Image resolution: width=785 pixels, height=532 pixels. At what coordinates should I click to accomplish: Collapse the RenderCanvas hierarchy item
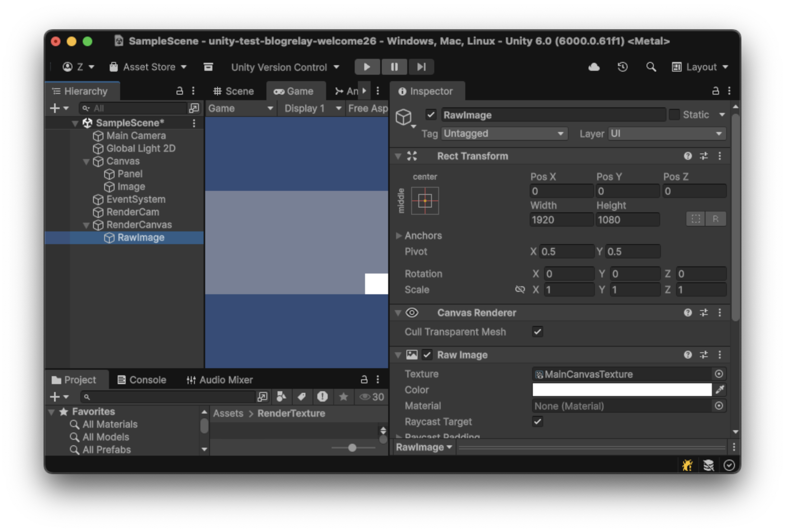[86, 225]
